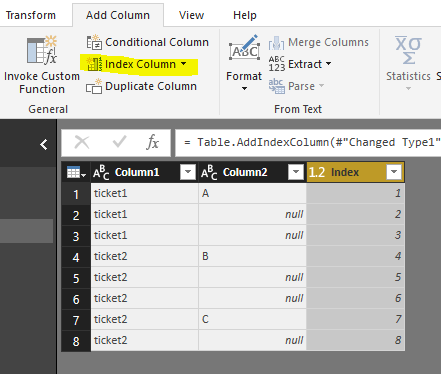The image size is (441, 374).
Task: Open the table menu icon in grid corner
Action: 76,172
